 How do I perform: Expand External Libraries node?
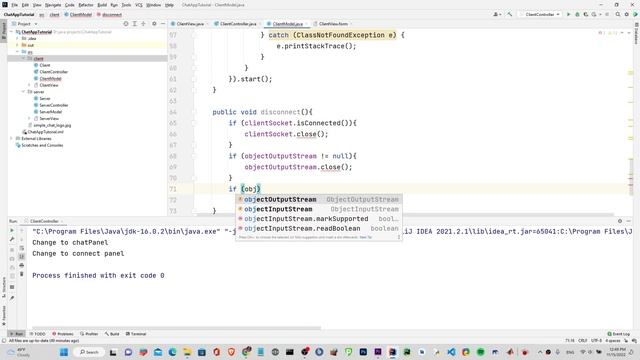tap(12, 138)
